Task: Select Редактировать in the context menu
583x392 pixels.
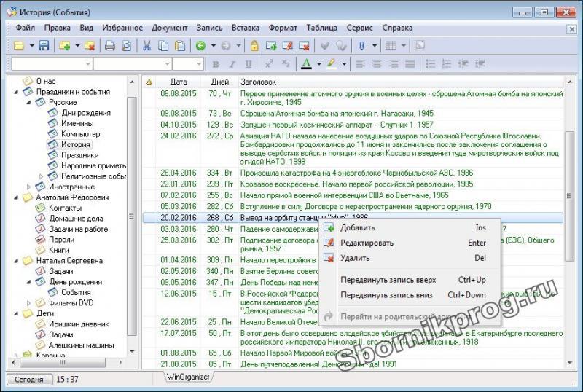Action: click(x=367, y=243)
